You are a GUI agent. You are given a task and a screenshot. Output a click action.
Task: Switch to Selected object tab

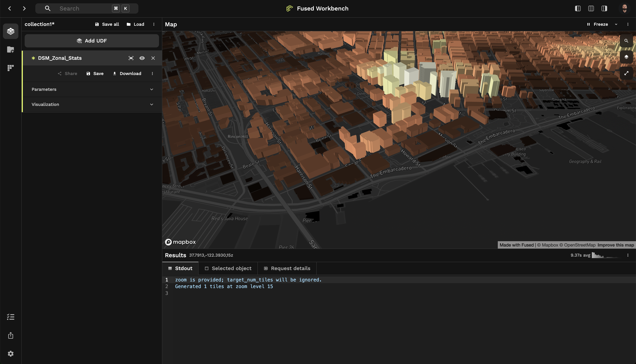click(x=228, y=268)
